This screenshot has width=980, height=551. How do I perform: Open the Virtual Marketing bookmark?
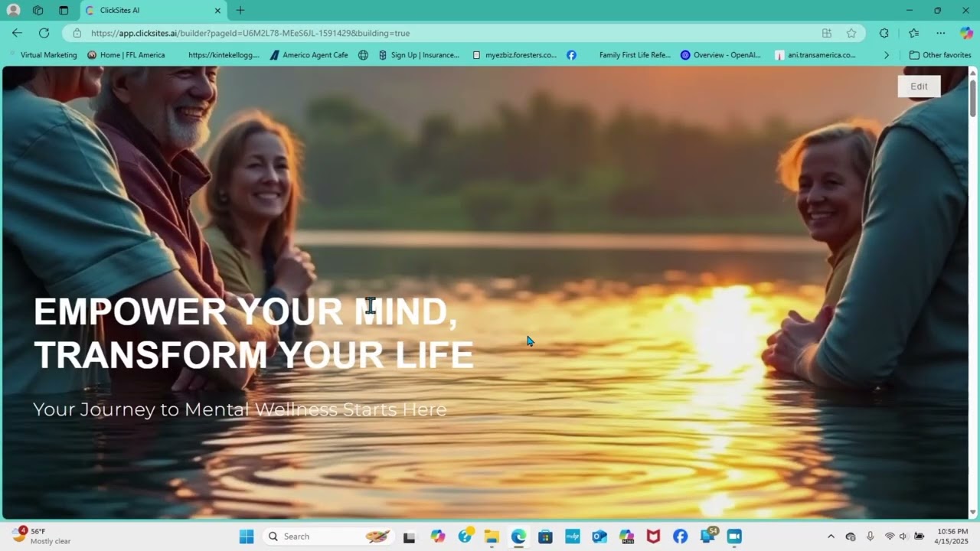(42, 55)
